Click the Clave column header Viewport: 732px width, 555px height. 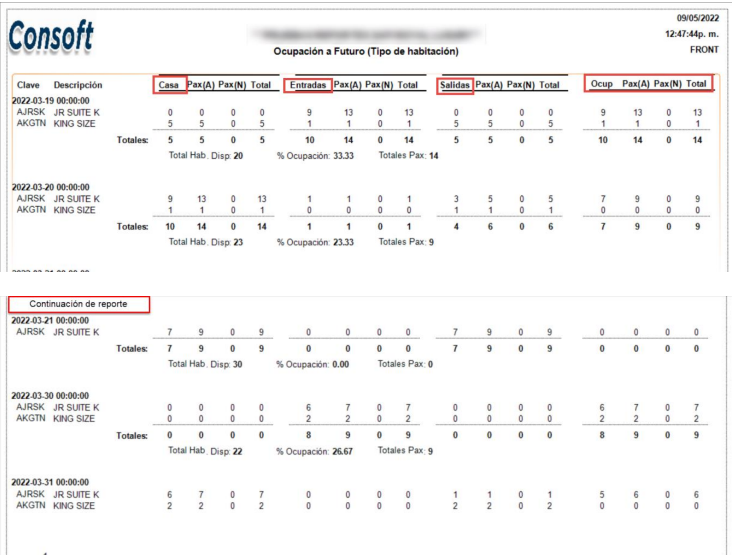28,85
